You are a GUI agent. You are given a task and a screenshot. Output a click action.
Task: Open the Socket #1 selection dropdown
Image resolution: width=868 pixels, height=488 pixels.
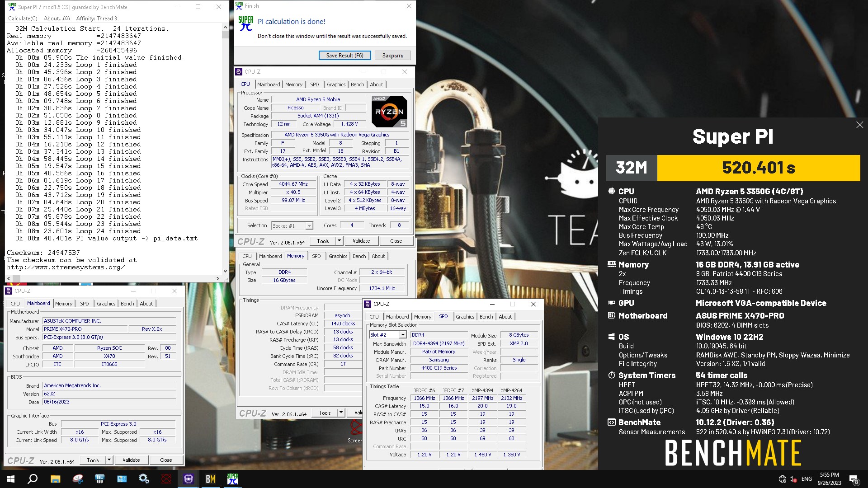point(292,225)
